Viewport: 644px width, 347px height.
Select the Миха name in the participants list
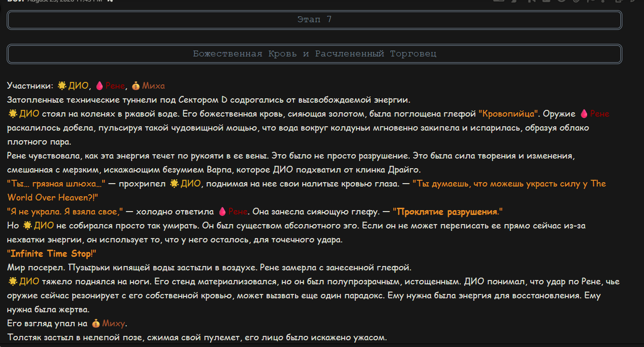click(153, 86)
